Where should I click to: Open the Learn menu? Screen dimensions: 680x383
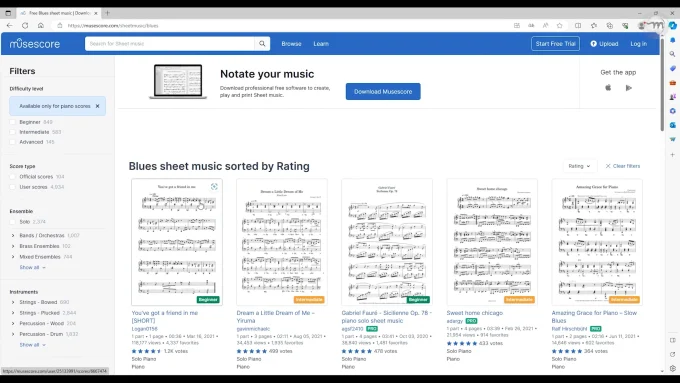[x=321, y=44]
